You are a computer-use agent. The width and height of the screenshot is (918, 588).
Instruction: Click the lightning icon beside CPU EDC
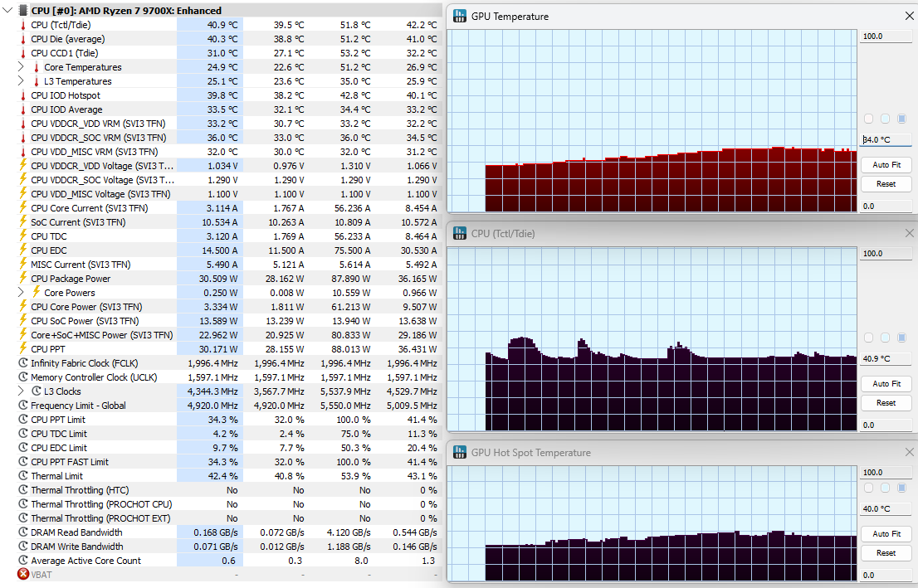23,250
